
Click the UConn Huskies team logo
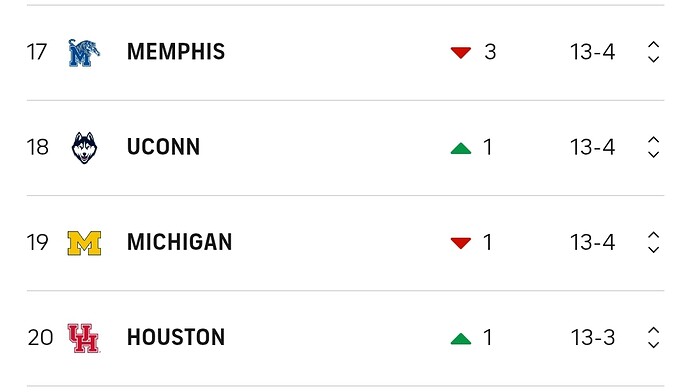84,147
